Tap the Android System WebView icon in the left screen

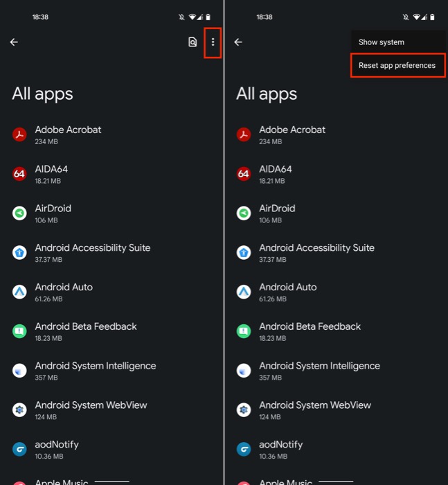(x=19, y=410)
